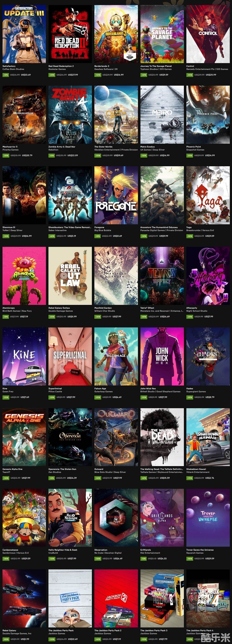Open the Tetris Effect cover image
This screenshot has width=232, height=644.
click(x=162, y=276)
